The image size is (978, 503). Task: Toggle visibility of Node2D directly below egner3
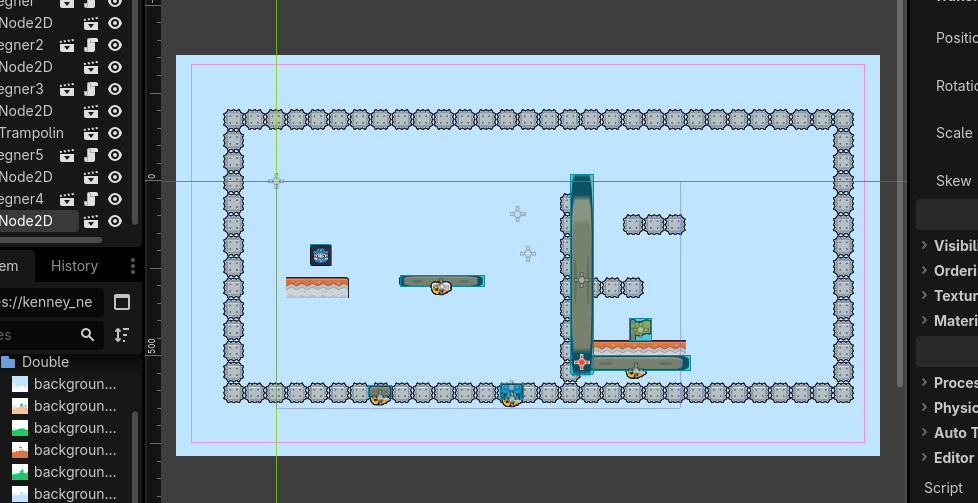(x=115, y=111)
